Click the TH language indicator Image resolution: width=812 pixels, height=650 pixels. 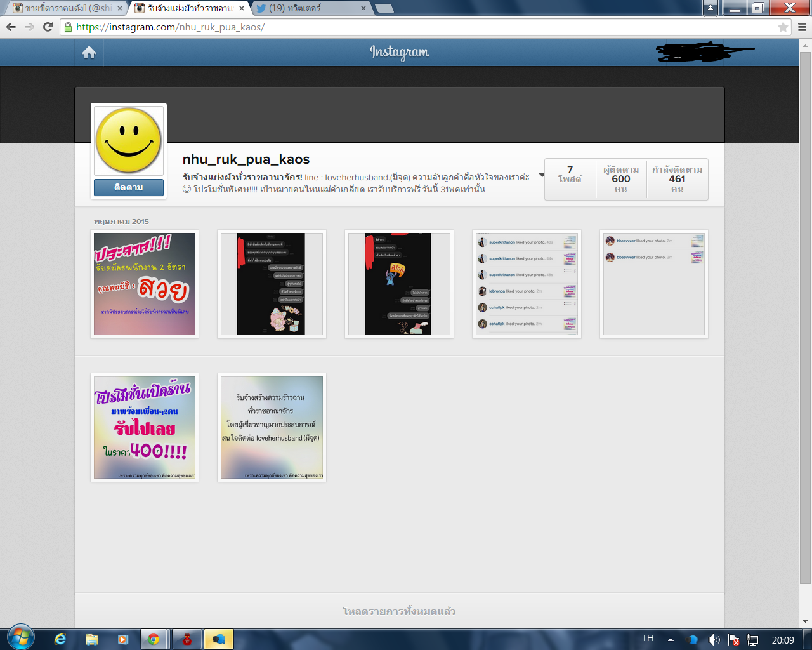(648, 638)
